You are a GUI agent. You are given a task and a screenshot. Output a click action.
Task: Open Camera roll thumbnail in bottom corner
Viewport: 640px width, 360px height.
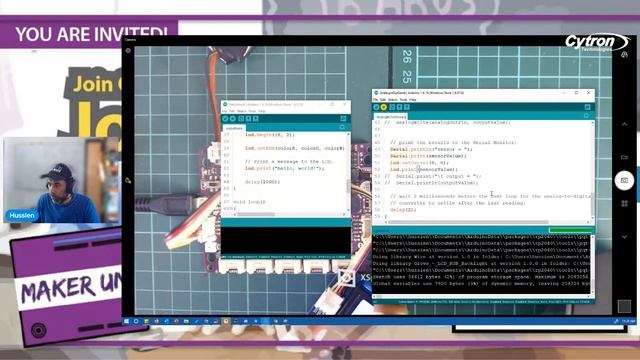[x=624, y=306]
